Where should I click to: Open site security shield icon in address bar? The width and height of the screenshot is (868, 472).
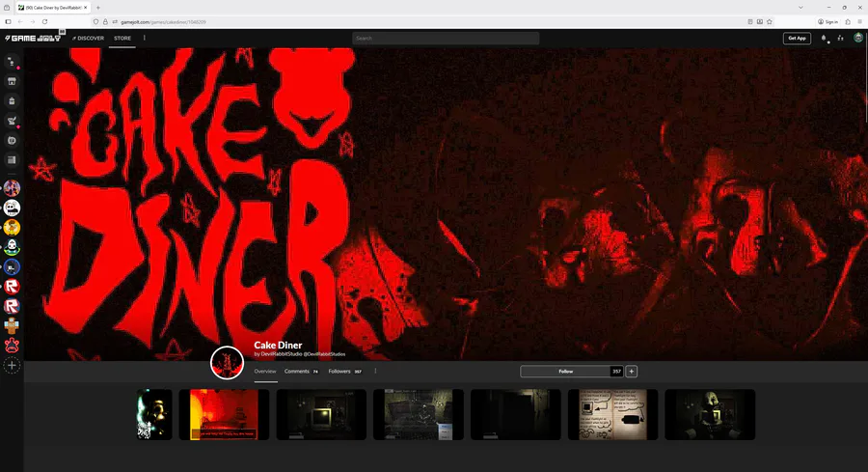(x=95, y=21)
